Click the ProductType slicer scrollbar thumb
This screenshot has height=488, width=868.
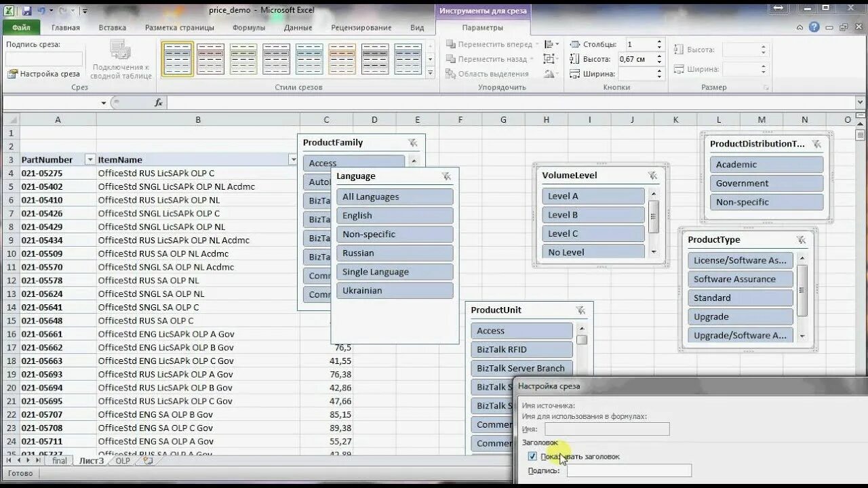(802, 290)
